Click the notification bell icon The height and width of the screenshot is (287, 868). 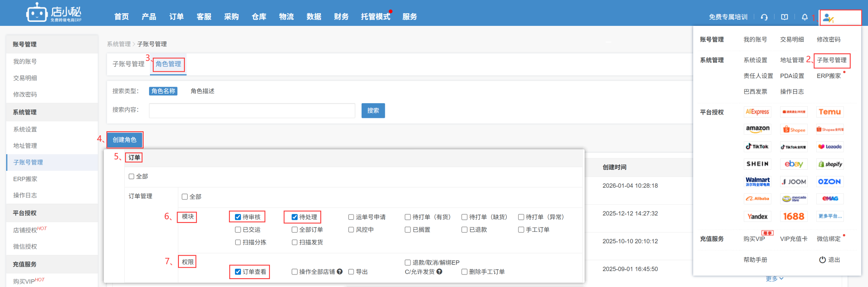[x=805, y=17]
